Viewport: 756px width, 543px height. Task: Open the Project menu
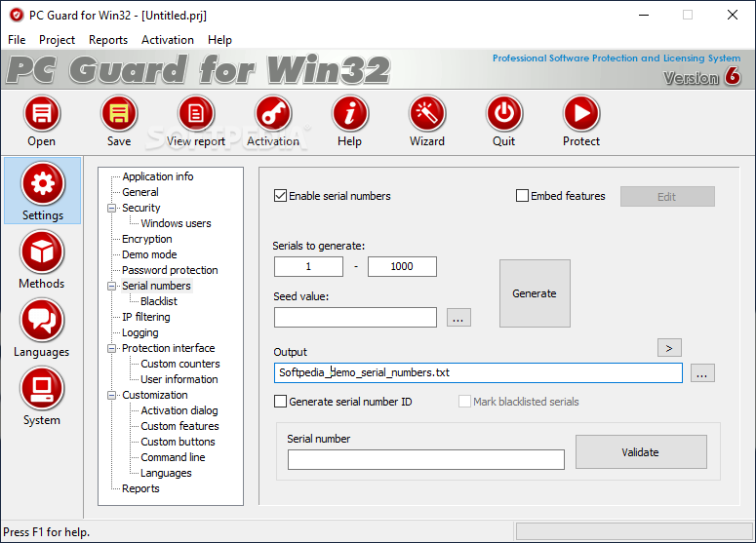coord(57,40)
